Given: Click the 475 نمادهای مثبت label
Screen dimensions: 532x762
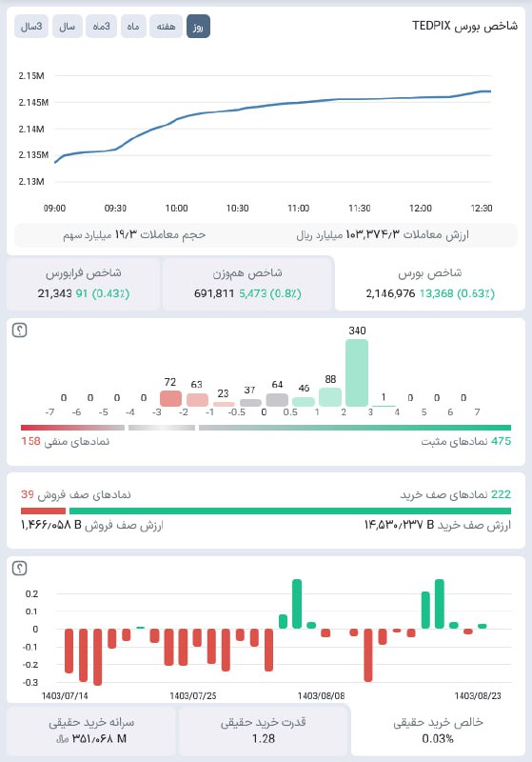Looking at the screenshot, I should [466, 441].
